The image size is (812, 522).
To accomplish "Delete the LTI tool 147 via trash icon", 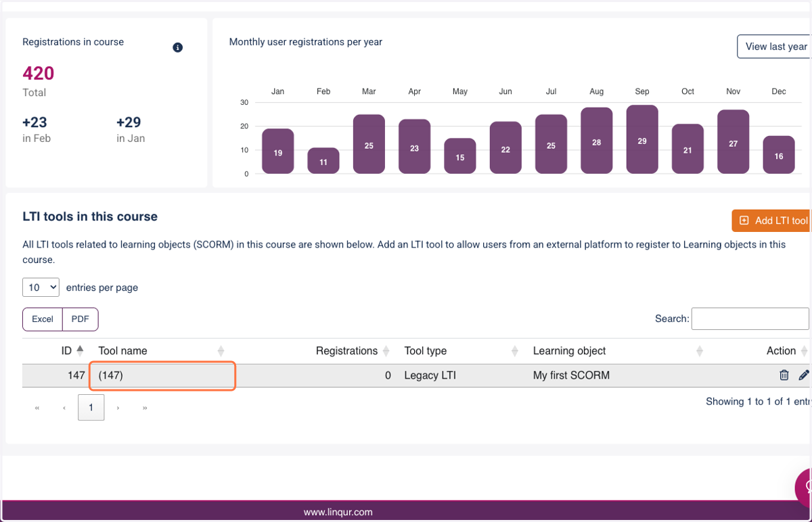I will (x=784, y=375).
